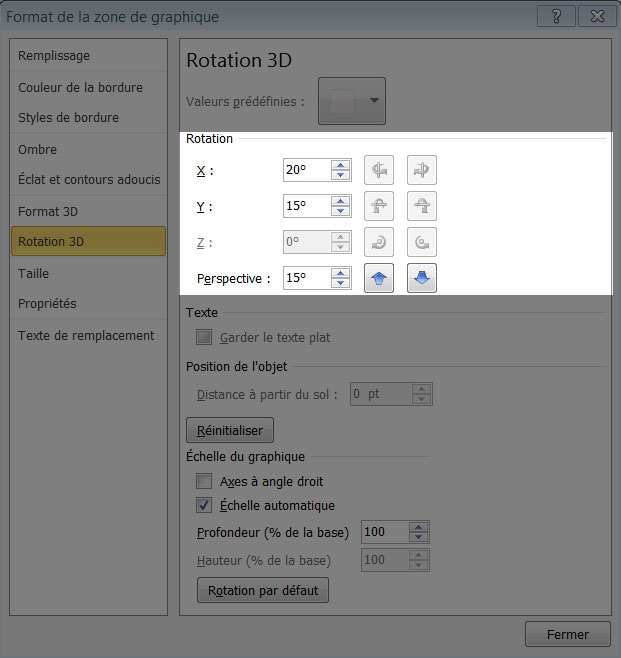Increase Profondeur value with up arrow
Image resolution: width=621 pixels, height=658 pixels.
[x=418, y=527]
